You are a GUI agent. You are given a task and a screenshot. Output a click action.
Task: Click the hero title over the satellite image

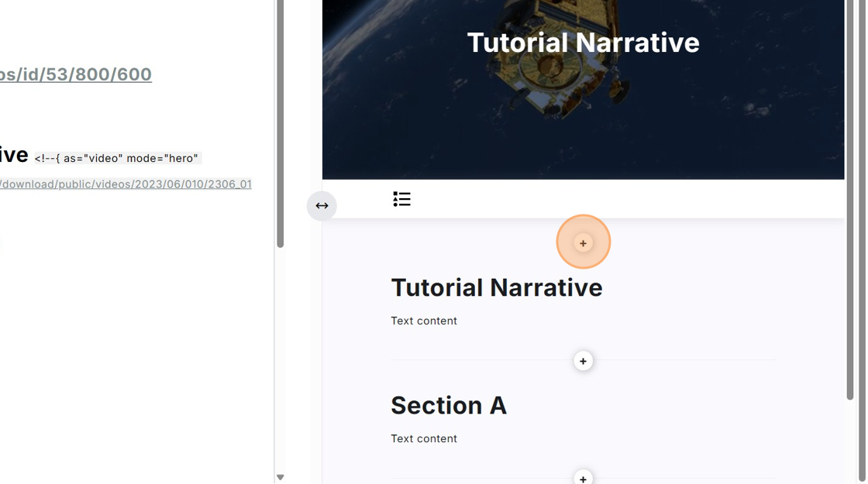coord(583,43)
